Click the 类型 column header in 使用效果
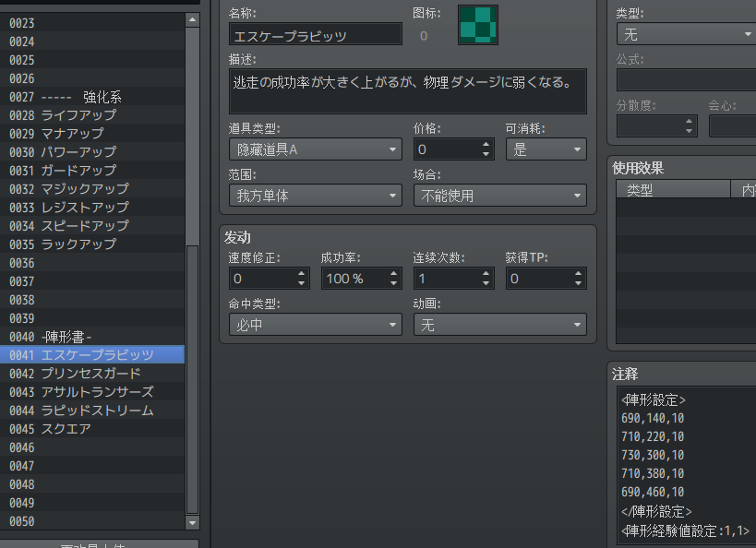 [673, 189]
